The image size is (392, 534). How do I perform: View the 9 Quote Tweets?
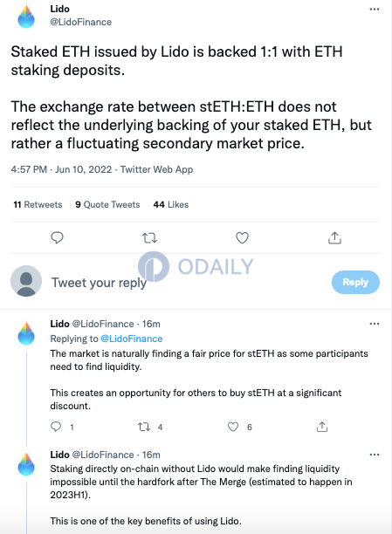107,204
